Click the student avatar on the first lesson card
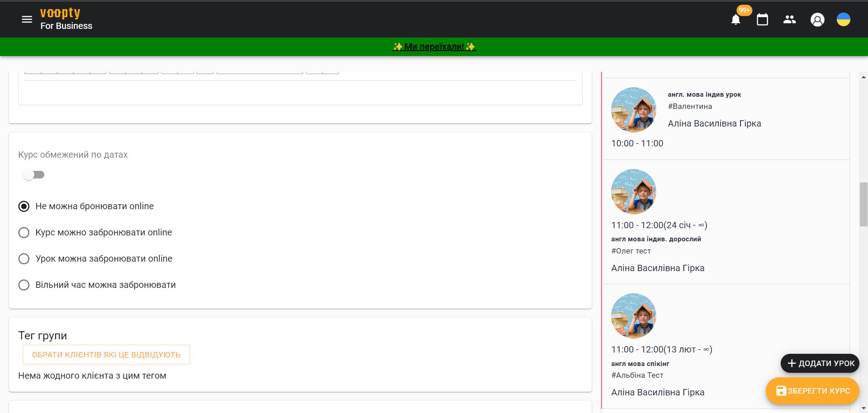 [x=633, y=109]
